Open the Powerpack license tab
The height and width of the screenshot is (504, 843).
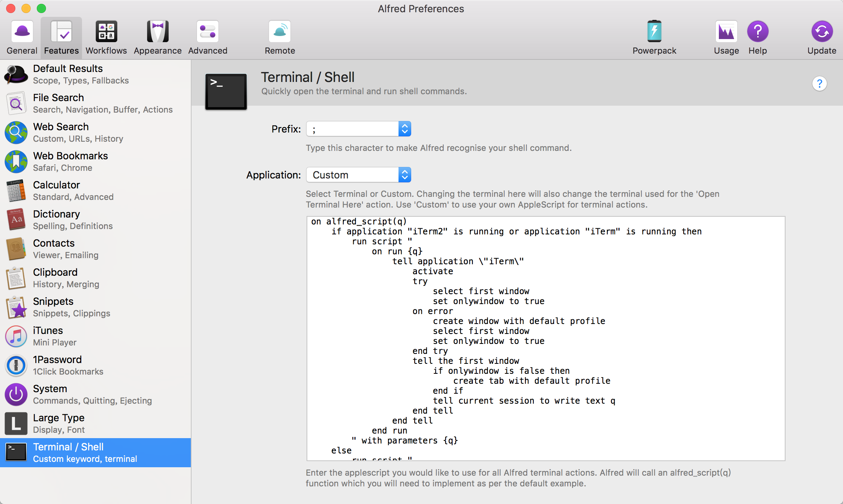(654, 38)
